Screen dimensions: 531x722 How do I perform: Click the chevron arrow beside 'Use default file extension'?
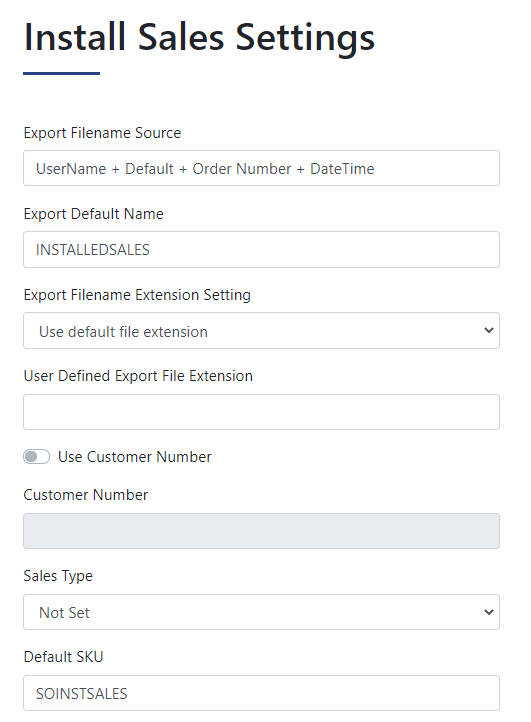point(489,331)
